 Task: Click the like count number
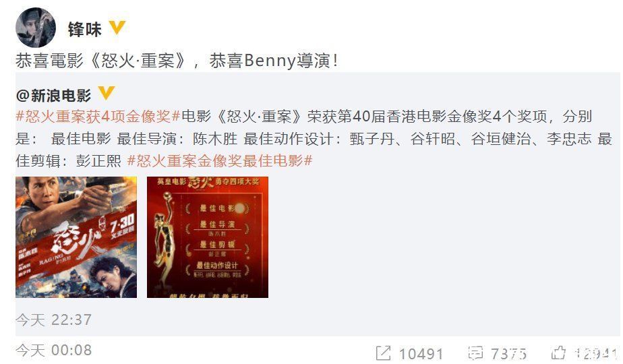coord(595,353)
